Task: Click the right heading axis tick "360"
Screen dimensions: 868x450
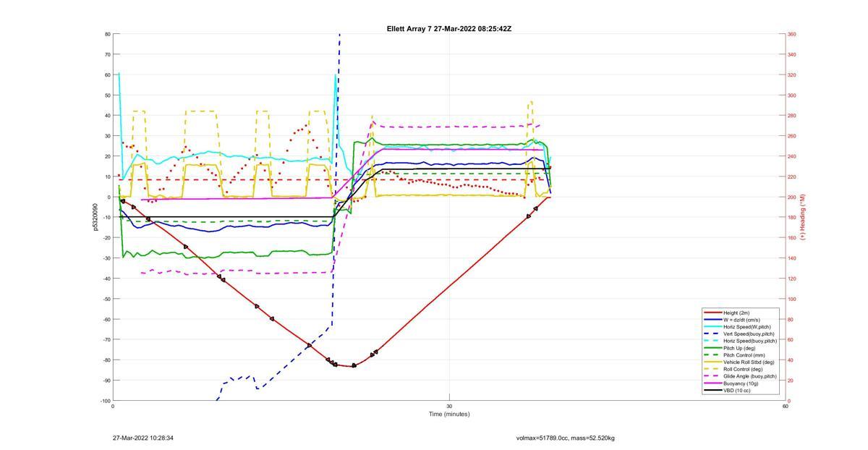Action: click(791, 34)
